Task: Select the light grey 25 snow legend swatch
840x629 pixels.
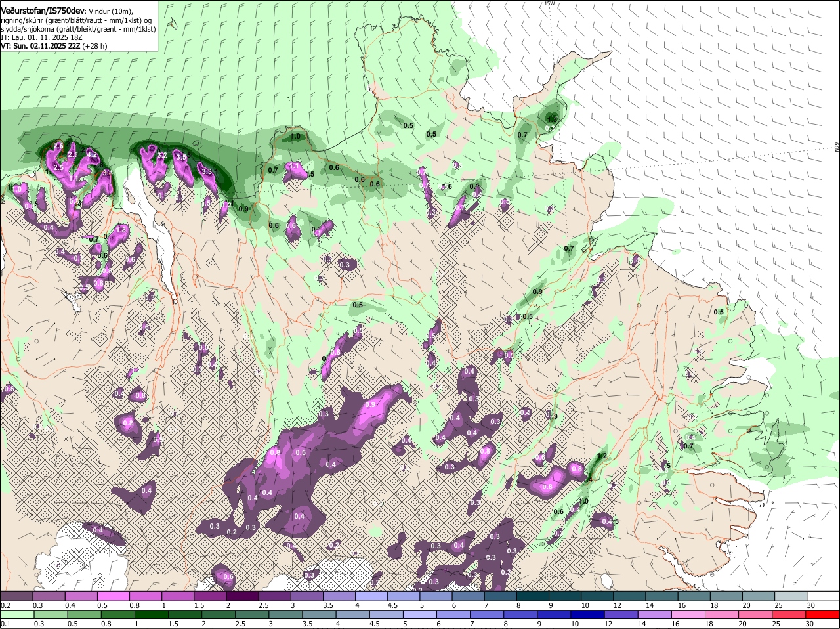Action: [x=791, y=596]
